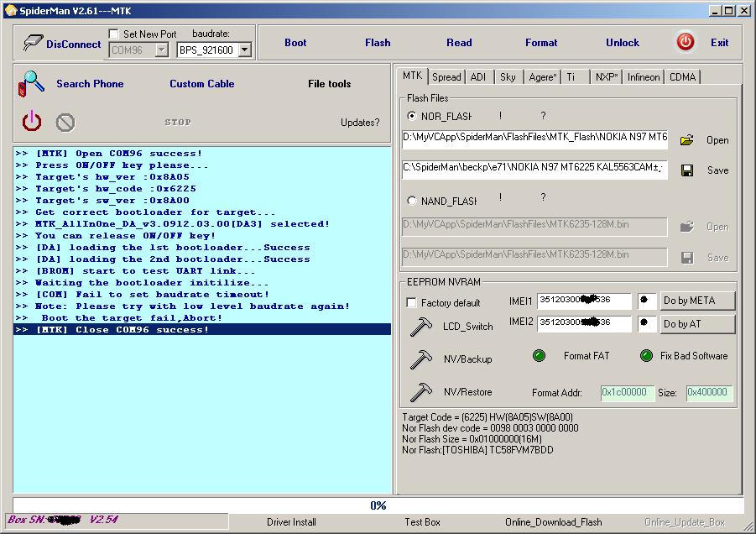The width and height of the screenshot is (756, 534).
Task: Click Online_Download_Flash in the status bar
Action: point(554,522)
